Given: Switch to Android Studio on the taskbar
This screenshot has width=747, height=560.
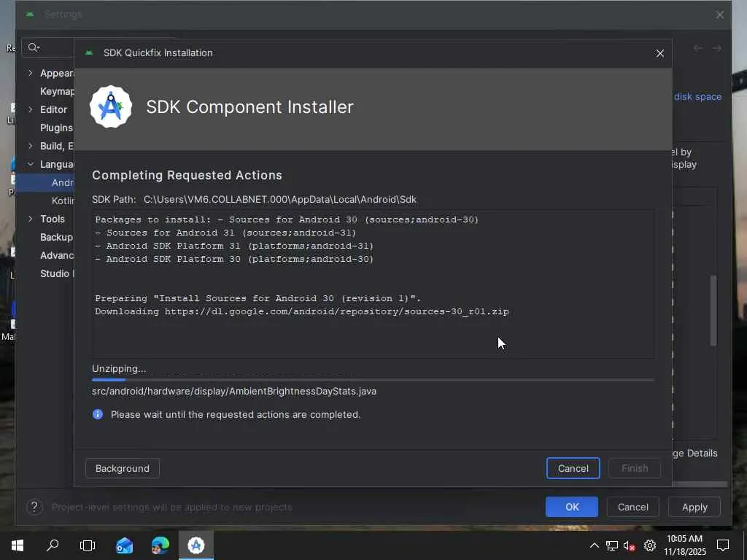Looking at the screenshot, I should [x=196, y=545].
